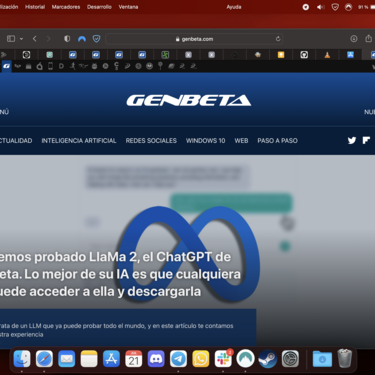
Task: Open Telegram from the Dock
Action: tap(178, 359)
